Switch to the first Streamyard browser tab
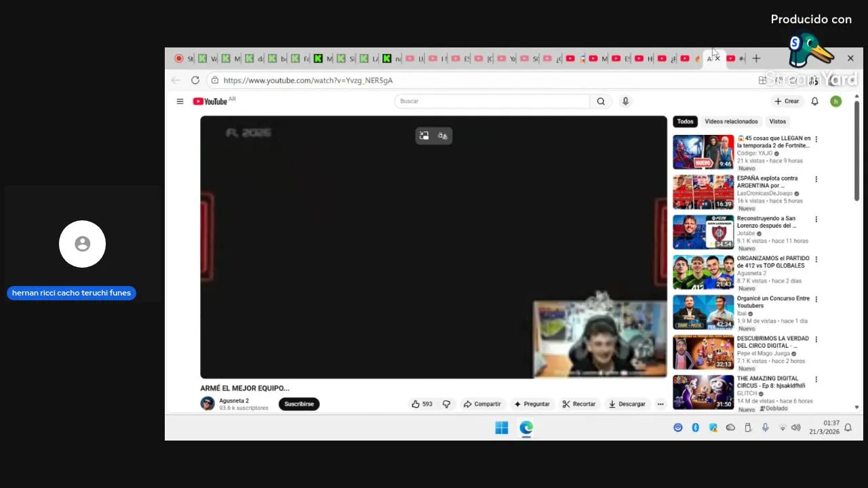Image resolution: width=868 pixels, height=488 pixels. 184,58
